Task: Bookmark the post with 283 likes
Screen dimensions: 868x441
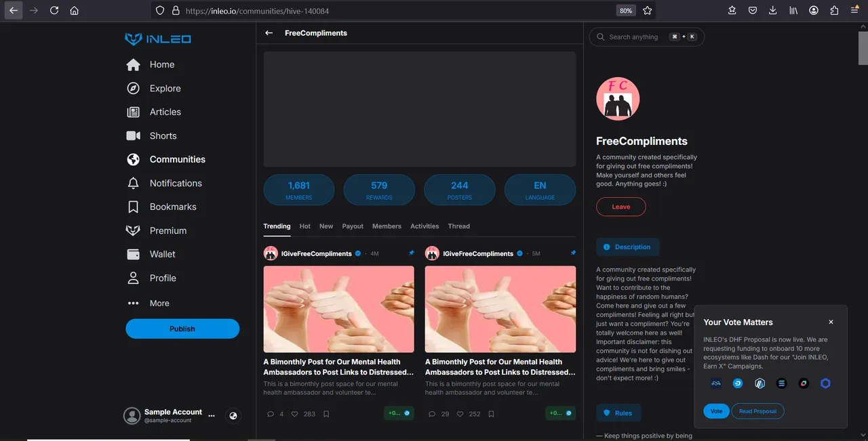Action: click(x=326, y=414)
